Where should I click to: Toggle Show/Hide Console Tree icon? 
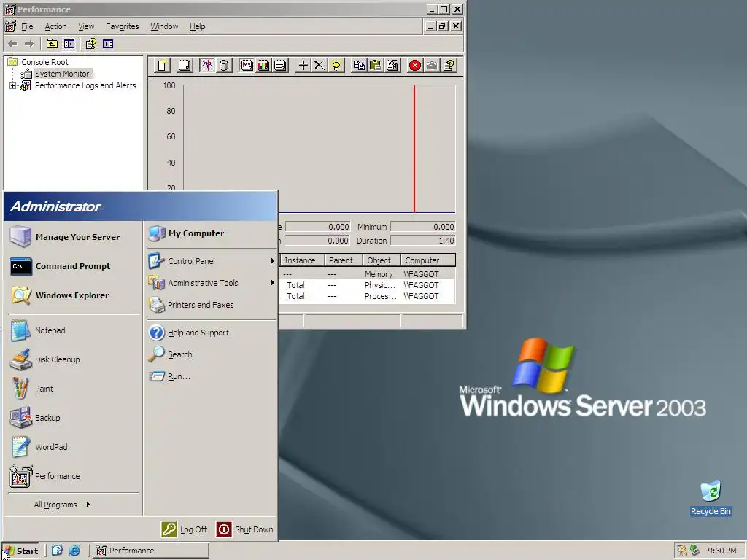coord(69,44)
